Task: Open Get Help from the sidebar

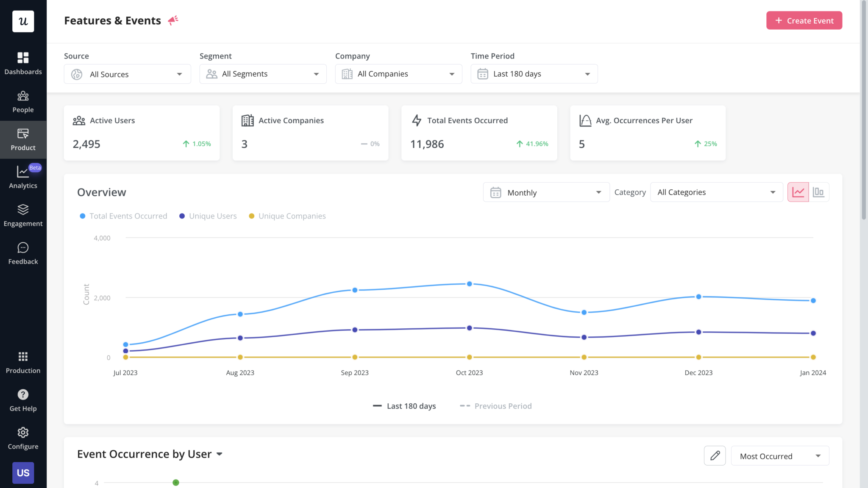Action: (23, 400)
